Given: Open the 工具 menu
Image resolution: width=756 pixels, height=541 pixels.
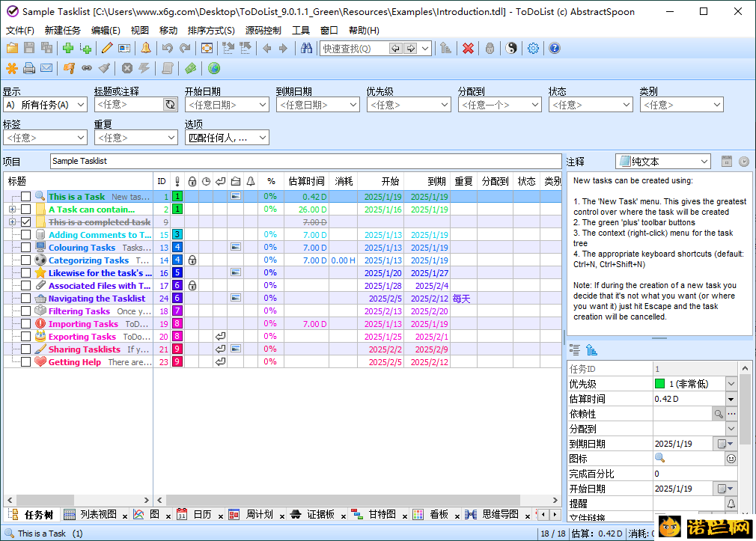Looking at the screenshot, I should tap(301, 31).
